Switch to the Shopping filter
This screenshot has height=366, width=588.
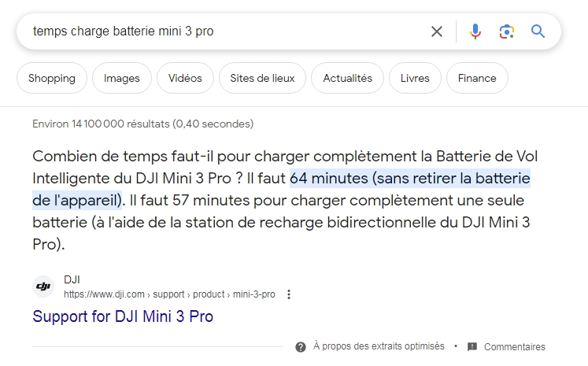pyautogui.click(x=52, y=78)
